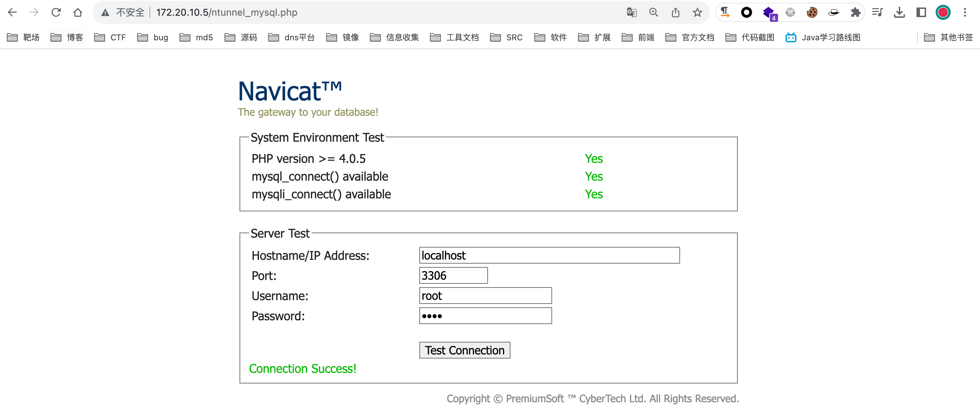Click the address bar URL text
This screenshot has height=420, width=980.
point(227,13)
